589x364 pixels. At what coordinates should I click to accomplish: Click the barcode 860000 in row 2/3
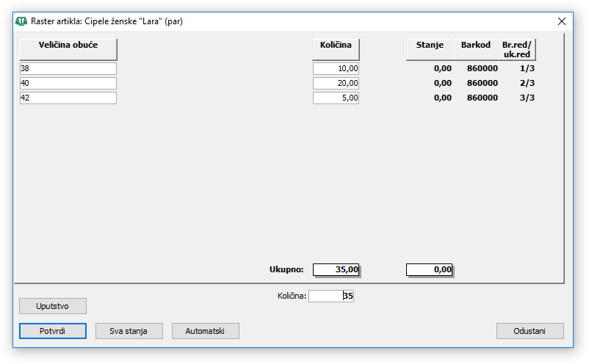483,83
